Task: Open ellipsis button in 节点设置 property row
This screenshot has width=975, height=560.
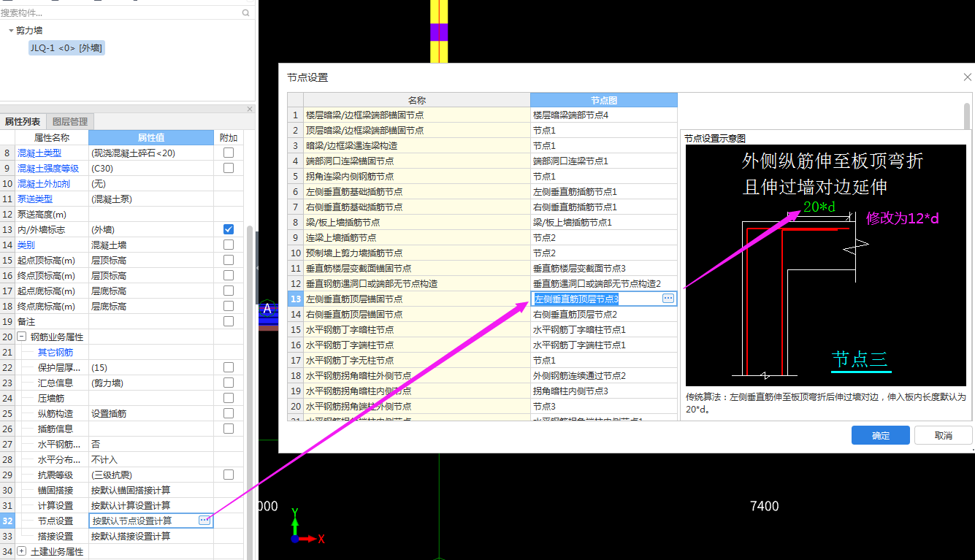Action: tap(204, 520)
